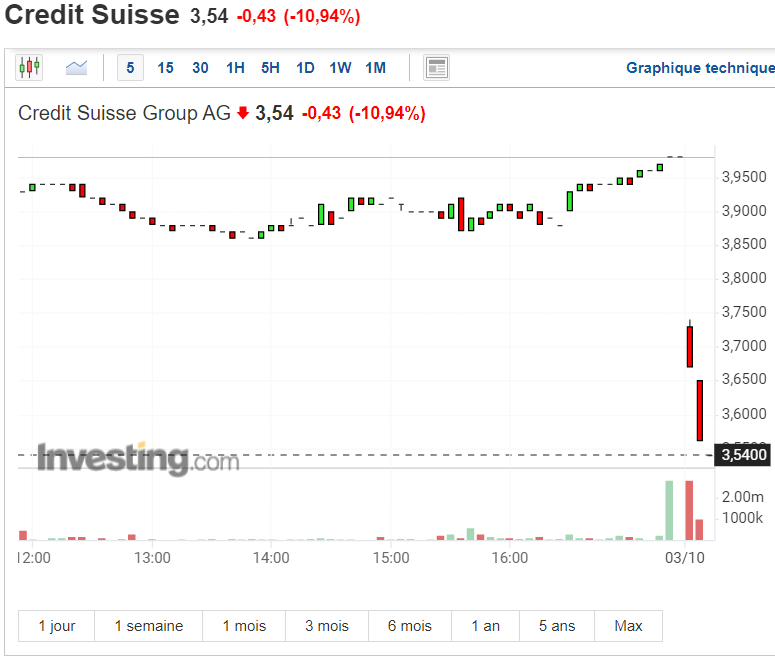
Task: Click the 16:00 time axis label
Action: click(x=510, y=558)
